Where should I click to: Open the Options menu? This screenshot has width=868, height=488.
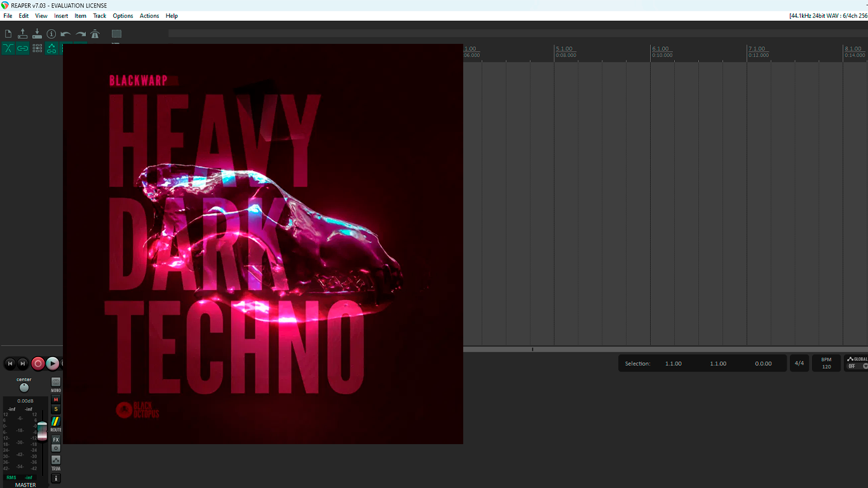coord(123,16)
